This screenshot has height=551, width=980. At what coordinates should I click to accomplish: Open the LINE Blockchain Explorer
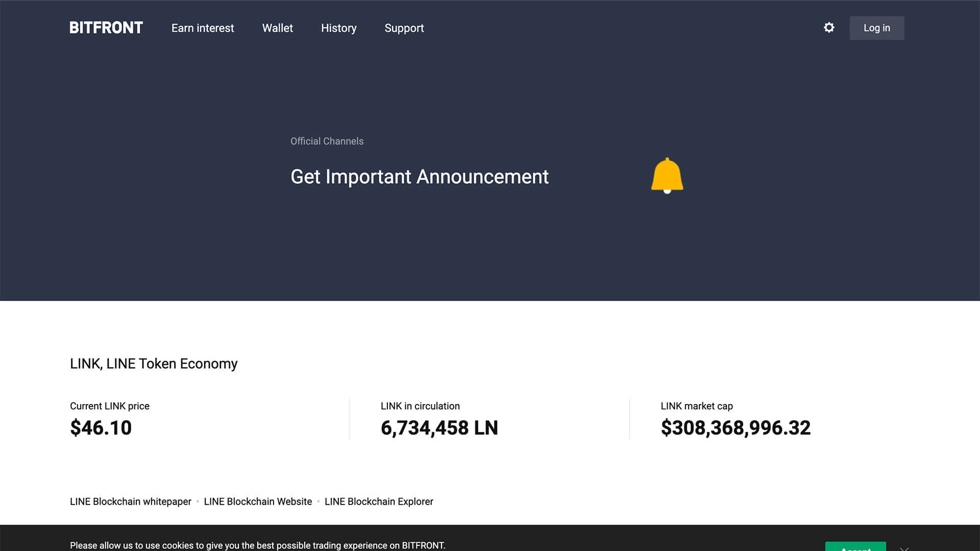coord(378,502)
